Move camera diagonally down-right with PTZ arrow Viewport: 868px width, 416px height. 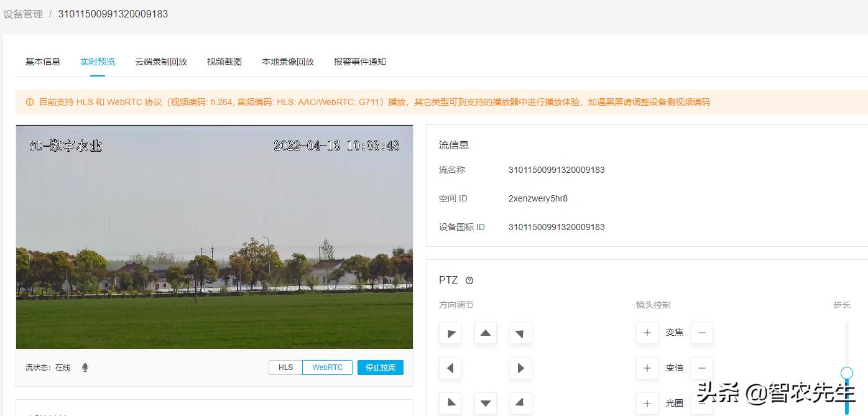coord(520,403)
